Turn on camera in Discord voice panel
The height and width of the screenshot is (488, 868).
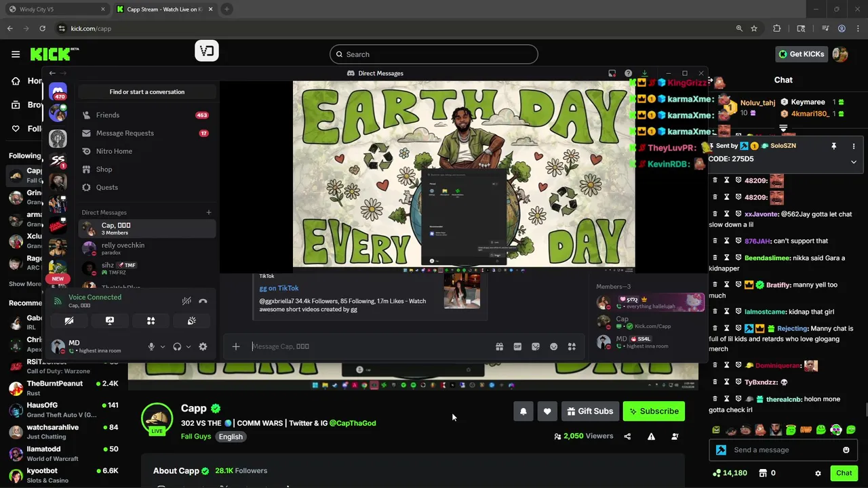69,321
